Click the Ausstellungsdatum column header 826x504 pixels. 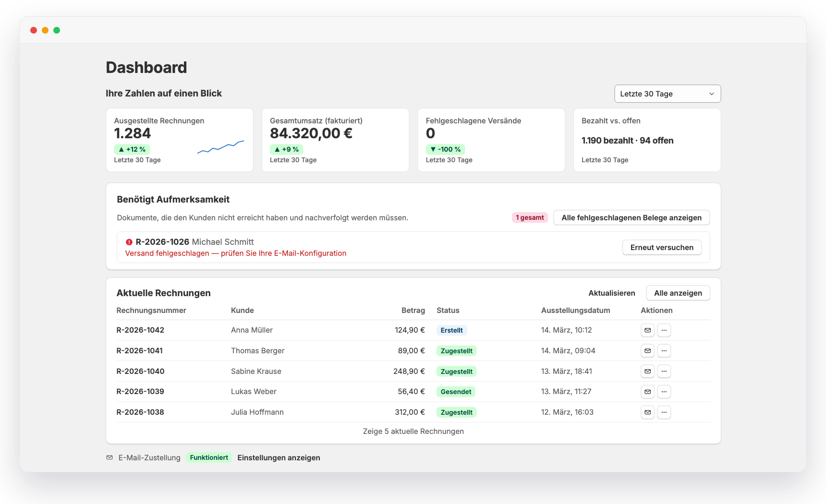click(575, 311)
